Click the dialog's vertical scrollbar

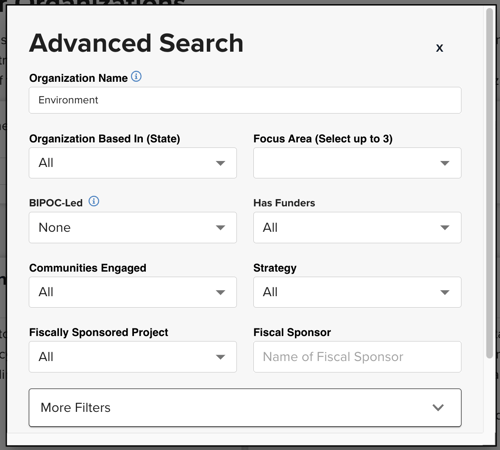489,183
